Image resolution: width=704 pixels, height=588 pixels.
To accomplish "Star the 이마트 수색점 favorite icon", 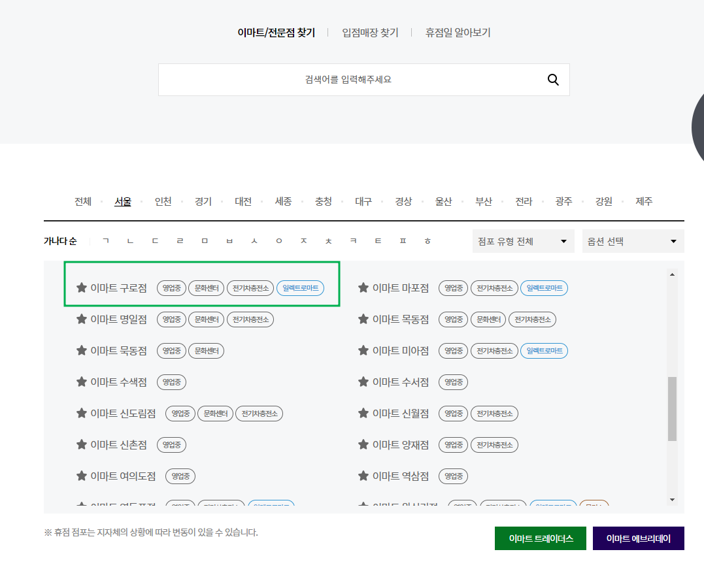I will pos(81,382).
